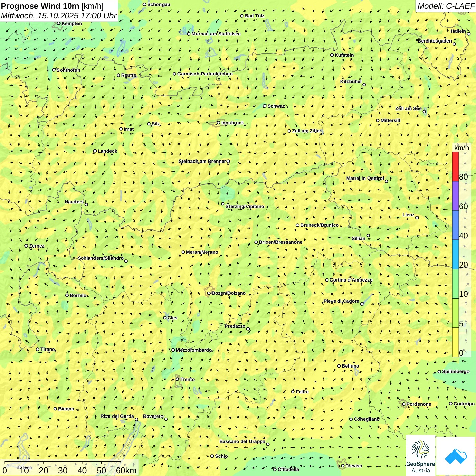The image size is (476, 476).
Task: Click the GeoSphere Austria logo
Action: [421, 455]
